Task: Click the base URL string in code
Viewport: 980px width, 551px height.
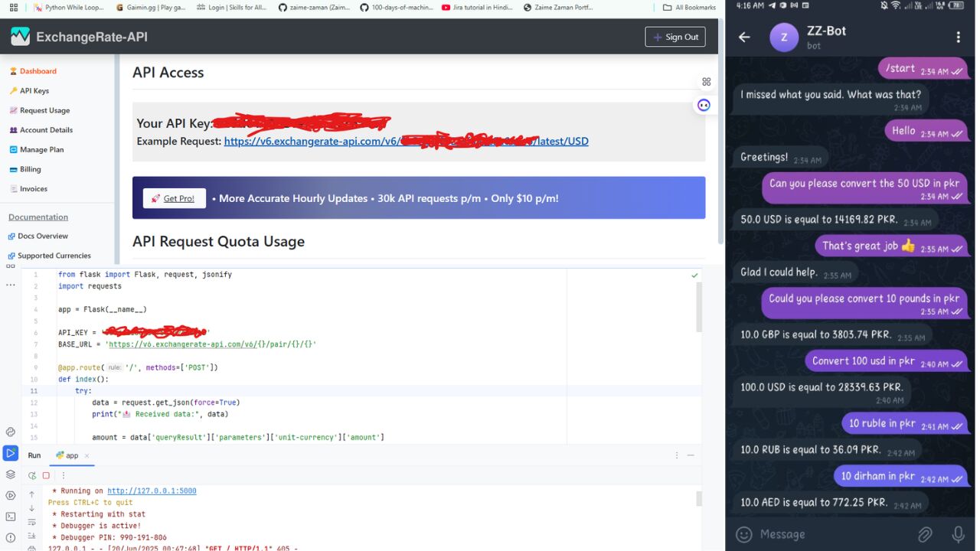Action: point(212,344)
